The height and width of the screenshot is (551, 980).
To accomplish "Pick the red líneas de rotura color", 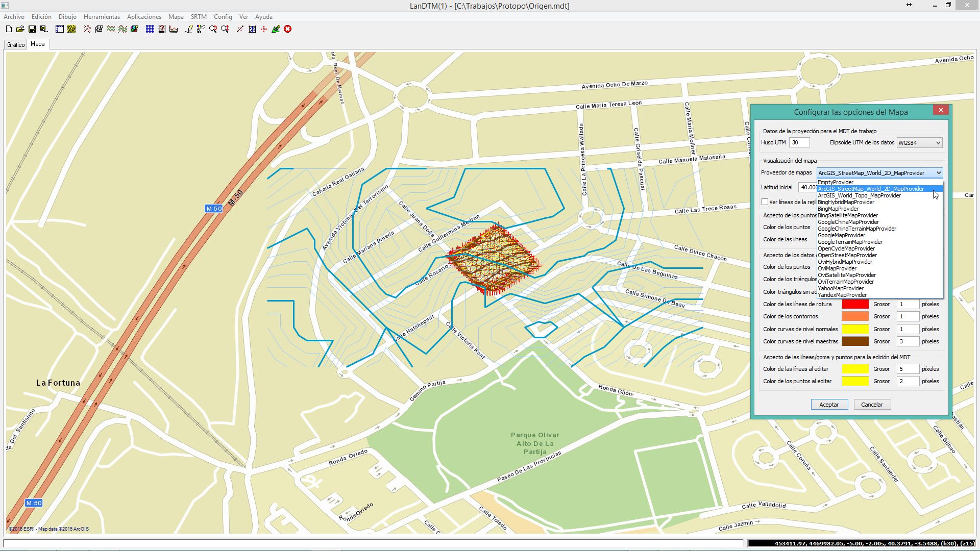I will 855,304.
